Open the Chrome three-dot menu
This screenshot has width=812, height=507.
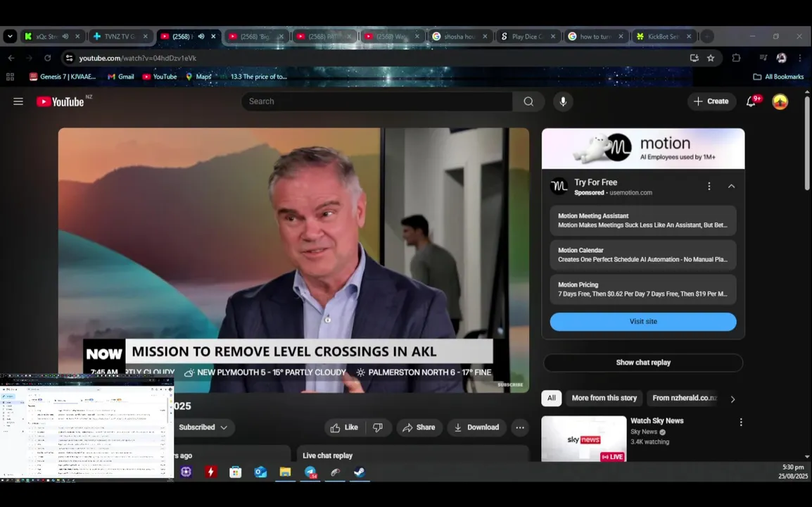[x=800, y=58]
